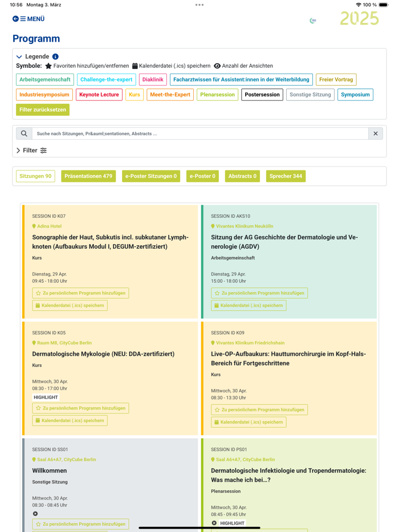Add session AKS10 to personal program
The width and height of the screenshot is (399, 532).
click(259, 293)
